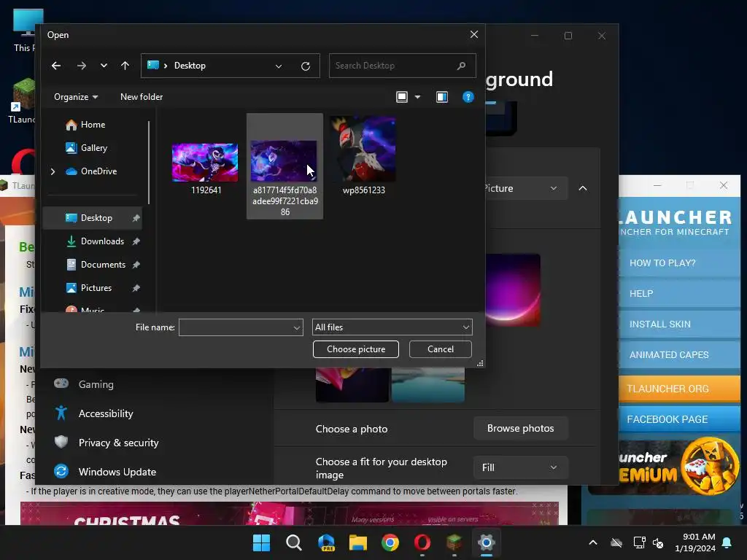Expand the File name dropdown arrow
The width and height of the screenshot is (747, 560).
tap(297, 327)
